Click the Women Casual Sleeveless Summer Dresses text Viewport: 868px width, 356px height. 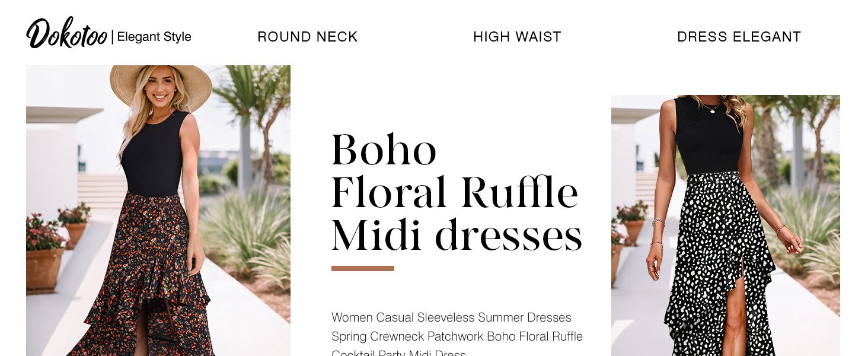[451, 317]
